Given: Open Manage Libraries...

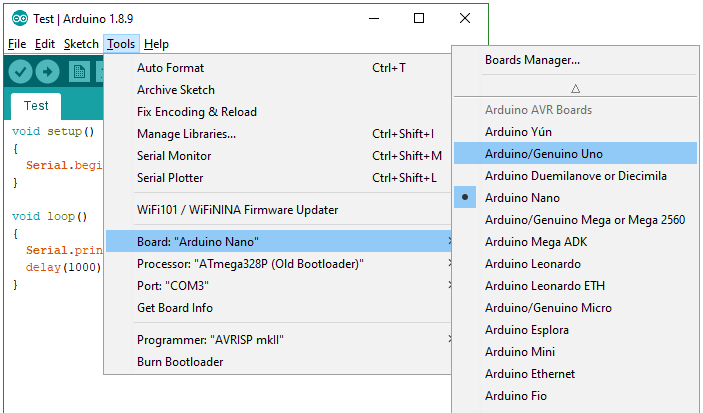Looking at the screenshot, I should [x=186, y=134].
